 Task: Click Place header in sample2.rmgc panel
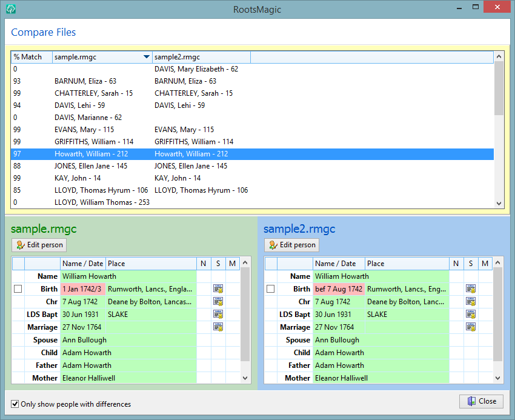tap(407, 264)
